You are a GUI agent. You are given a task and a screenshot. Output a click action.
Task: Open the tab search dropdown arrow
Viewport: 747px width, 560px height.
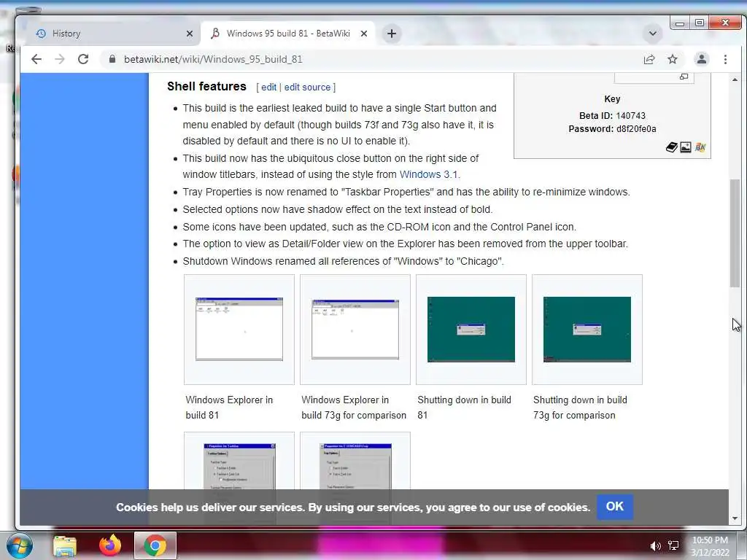pos(653,34)
